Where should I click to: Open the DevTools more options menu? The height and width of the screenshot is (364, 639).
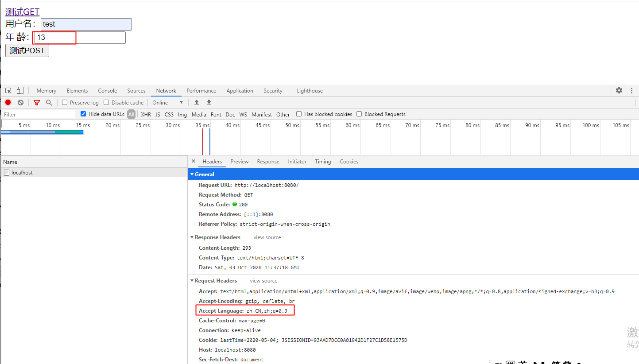click(631, 90)
